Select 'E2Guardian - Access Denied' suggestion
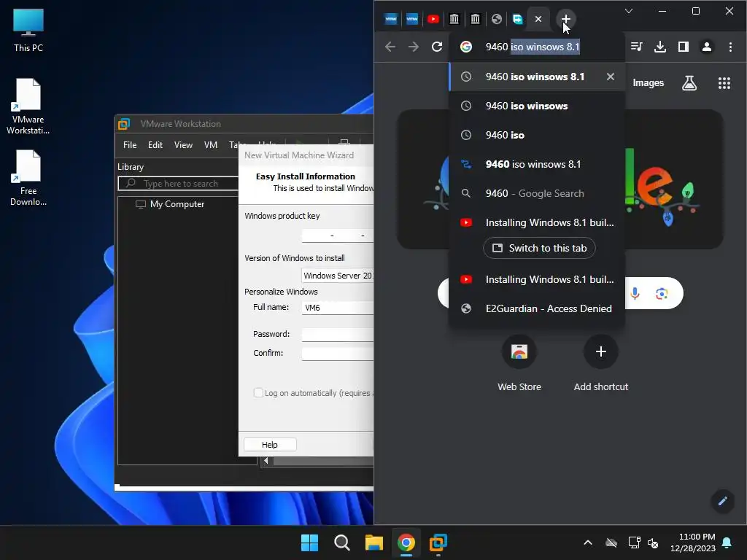The image size is (747, 560). point(537,308)
